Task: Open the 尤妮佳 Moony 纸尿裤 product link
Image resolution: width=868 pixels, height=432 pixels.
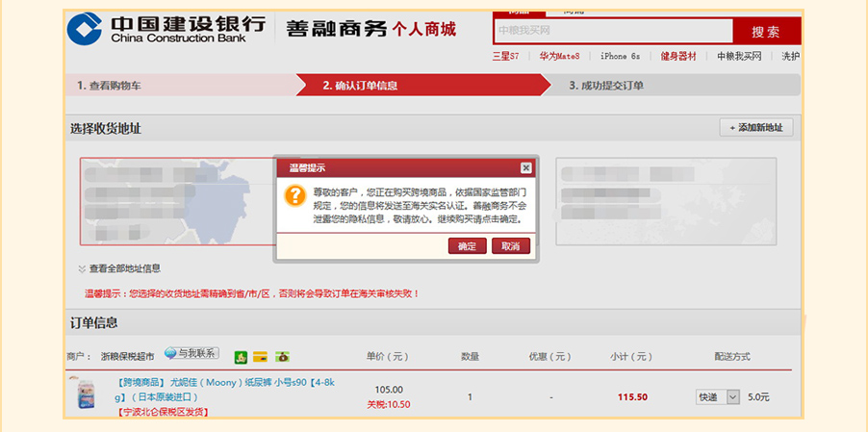Action: (x=225, y=390)
